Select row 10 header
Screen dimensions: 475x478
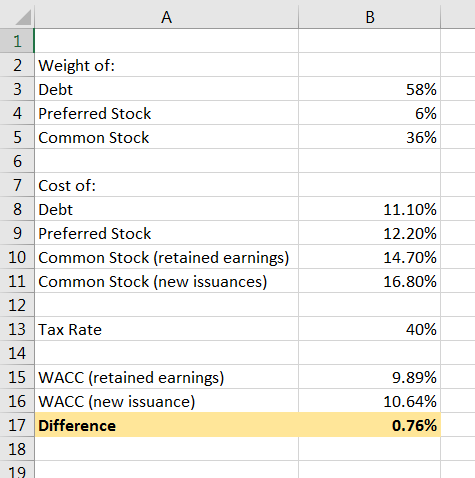click(x=17, y=257)
